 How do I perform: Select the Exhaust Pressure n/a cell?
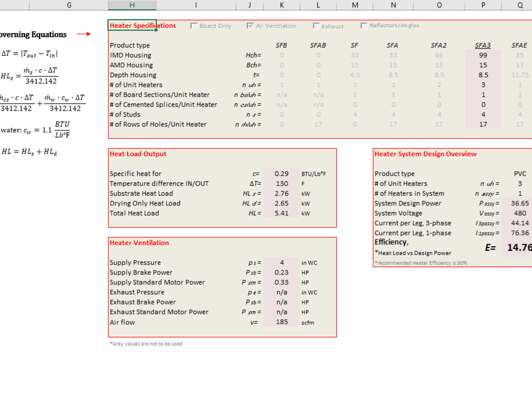click(281, 292)
